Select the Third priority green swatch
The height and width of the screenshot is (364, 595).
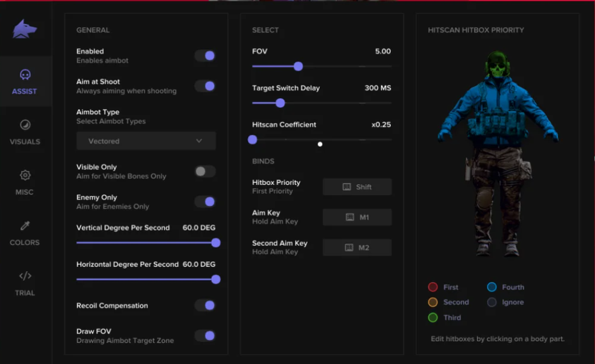point(433,317)
